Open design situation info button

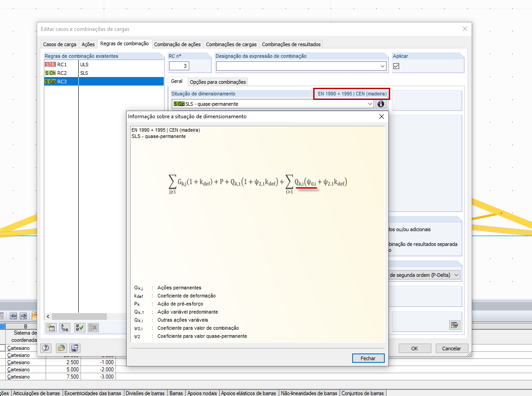pos(381,104)
